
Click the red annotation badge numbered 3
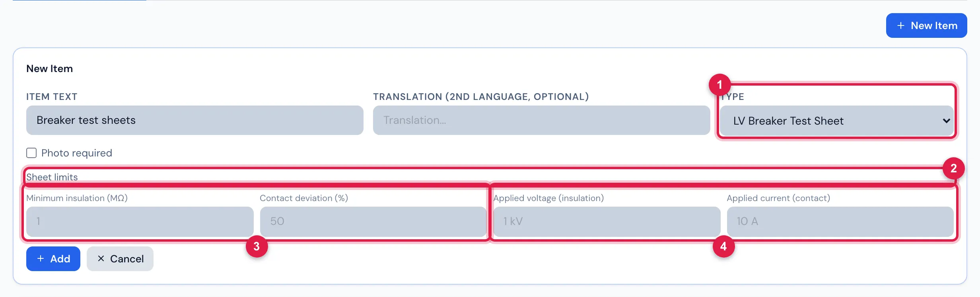(x=257, y=246)
